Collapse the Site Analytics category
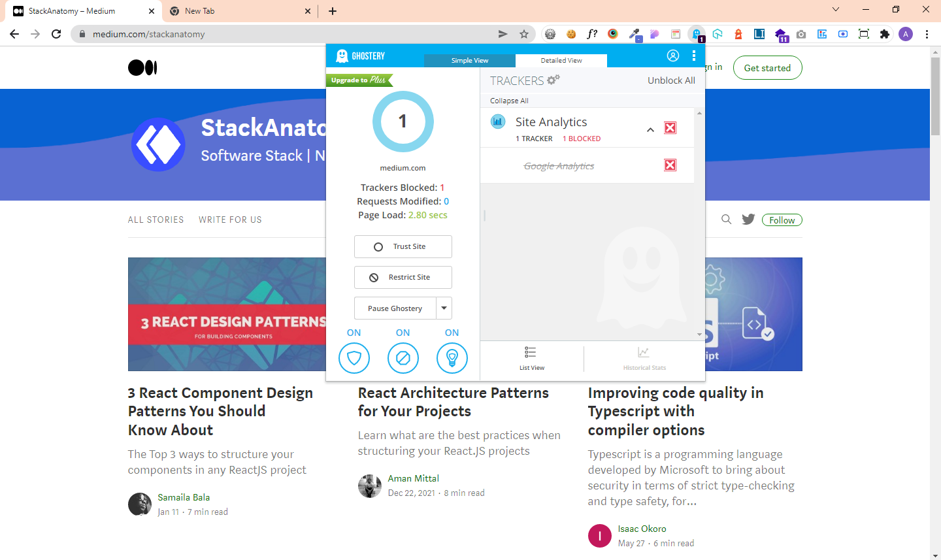Viewport: 941px width, 560px height. coord(650,129)
